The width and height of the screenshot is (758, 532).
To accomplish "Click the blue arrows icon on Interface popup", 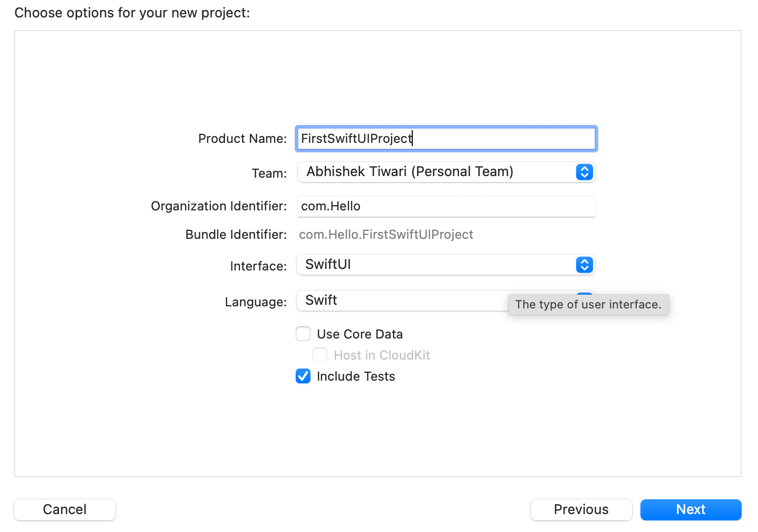I will (584, 265).
